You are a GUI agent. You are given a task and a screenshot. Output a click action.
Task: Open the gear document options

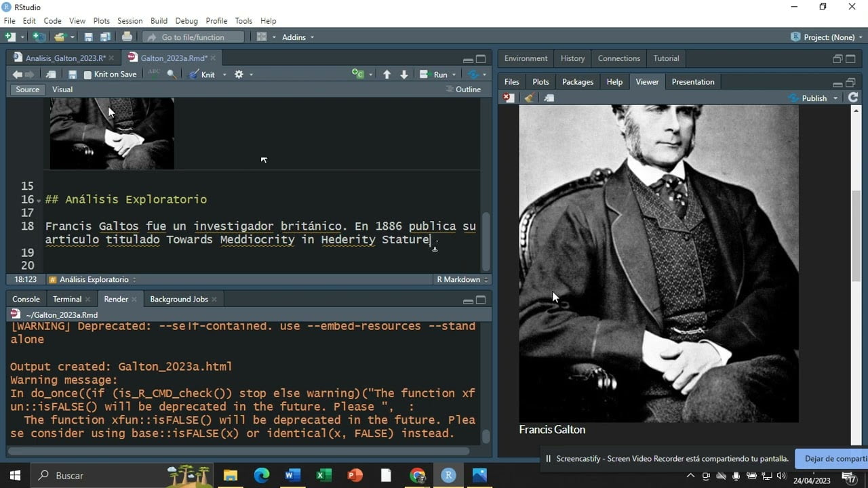click(239, 75)
